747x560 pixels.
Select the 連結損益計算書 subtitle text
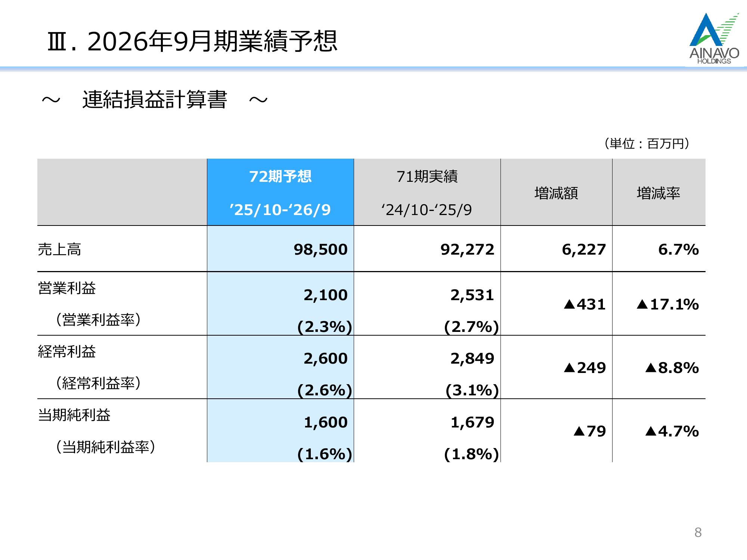(x=155, y=100)
